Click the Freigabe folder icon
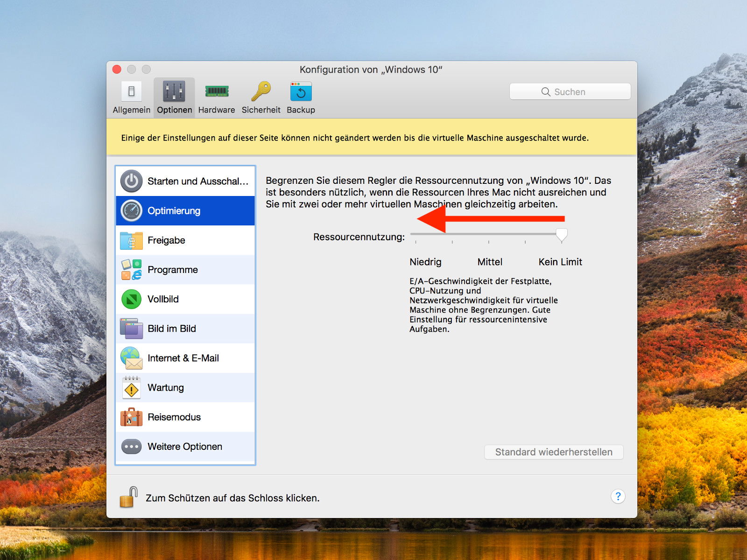 coord(132,240)
